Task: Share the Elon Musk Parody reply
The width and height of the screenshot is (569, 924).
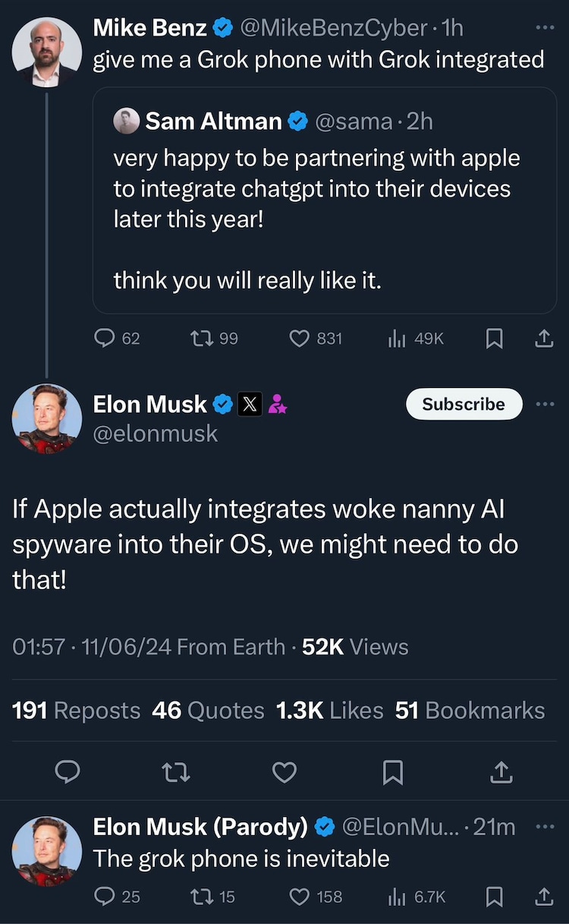Action: (x=544, y=897)
